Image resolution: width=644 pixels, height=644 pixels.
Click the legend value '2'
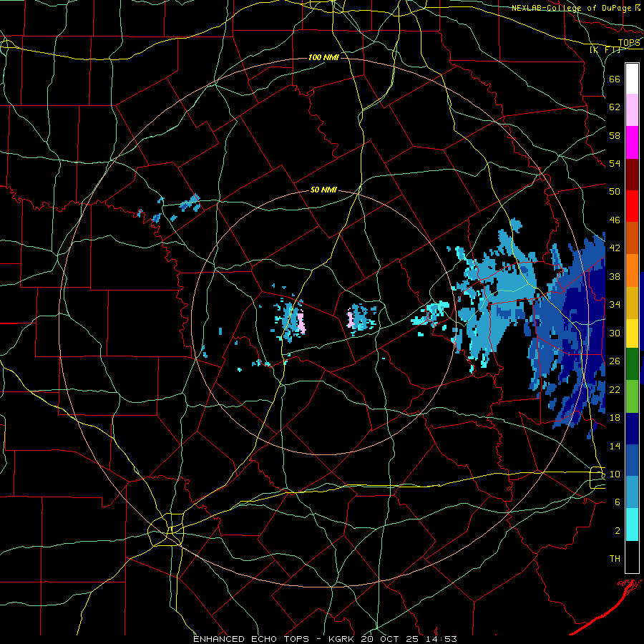618,531
